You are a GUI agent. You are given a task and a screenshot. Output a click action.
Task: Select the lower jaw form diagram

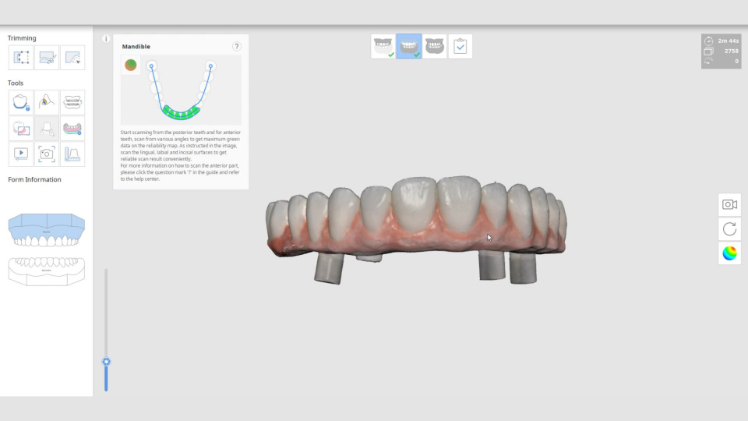[46, 271]
